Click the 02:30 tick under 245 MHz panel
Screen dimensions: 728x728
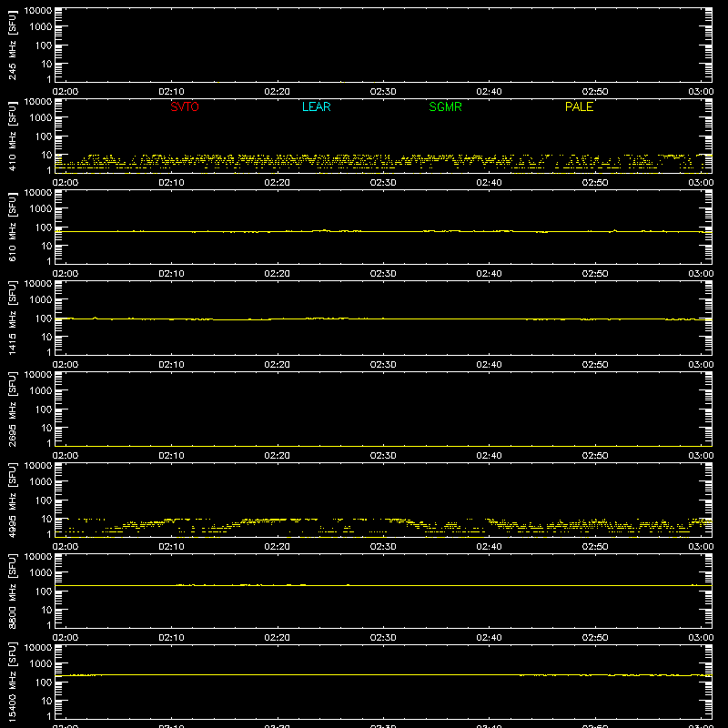tap(383, 92)
